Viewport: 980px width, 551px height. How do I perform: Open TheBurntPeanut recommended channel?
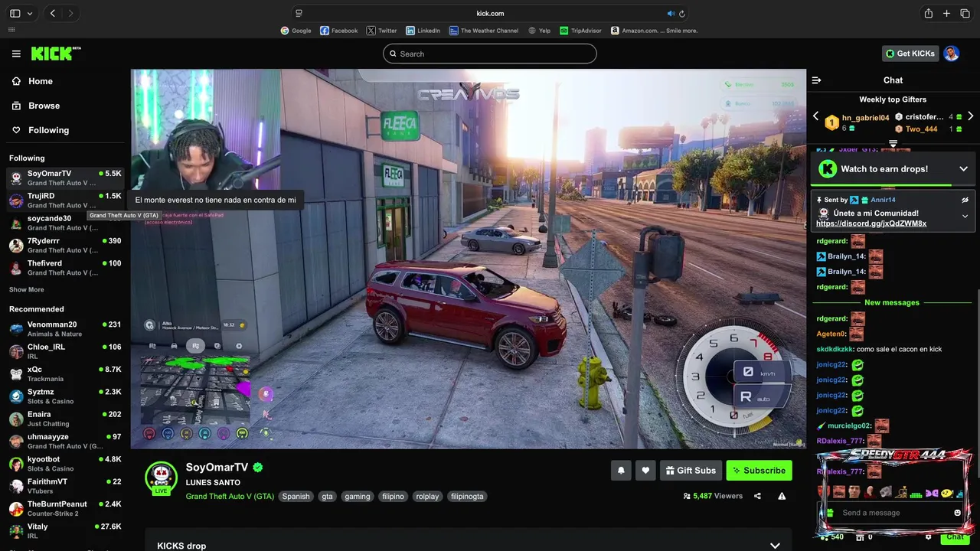click(65, 508)
